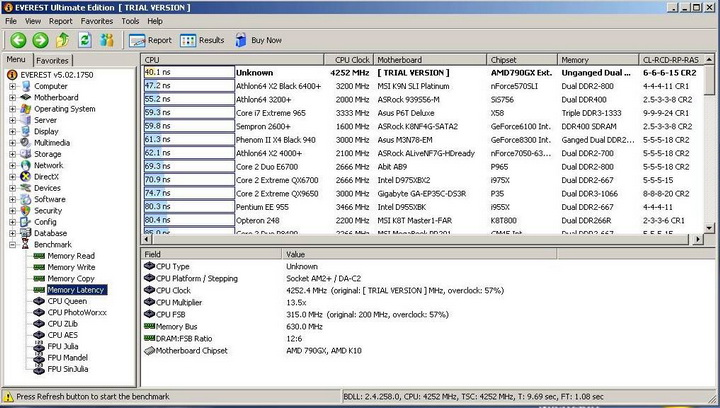
Task: Click the Devices icon in the tree
Action: [x=26, y=188]
